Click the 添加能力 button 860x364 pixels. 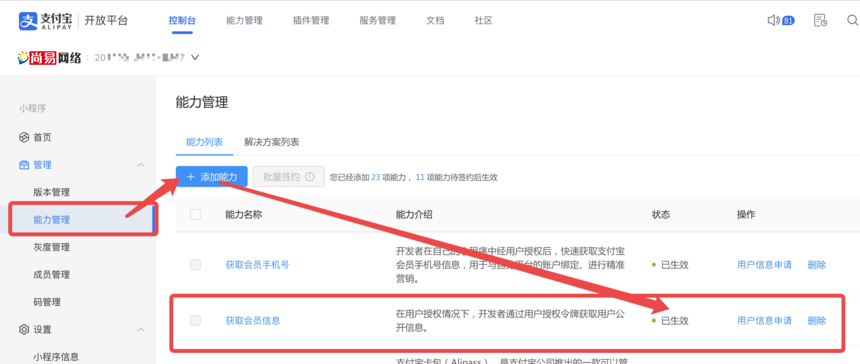click(212, 177)
